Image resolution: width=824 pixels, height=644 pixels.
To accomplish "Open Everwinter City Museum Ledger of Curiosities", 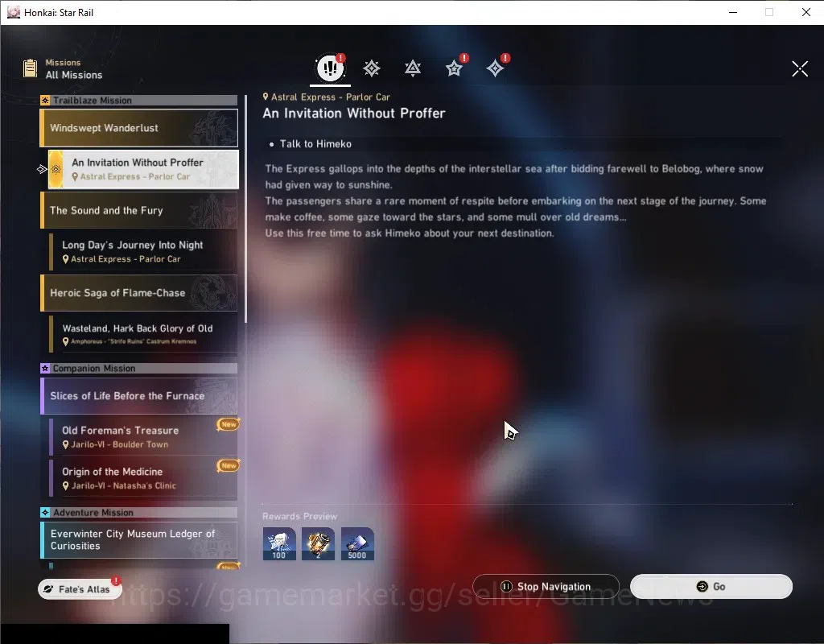I will pyautogui.click(x=139, y=540).
